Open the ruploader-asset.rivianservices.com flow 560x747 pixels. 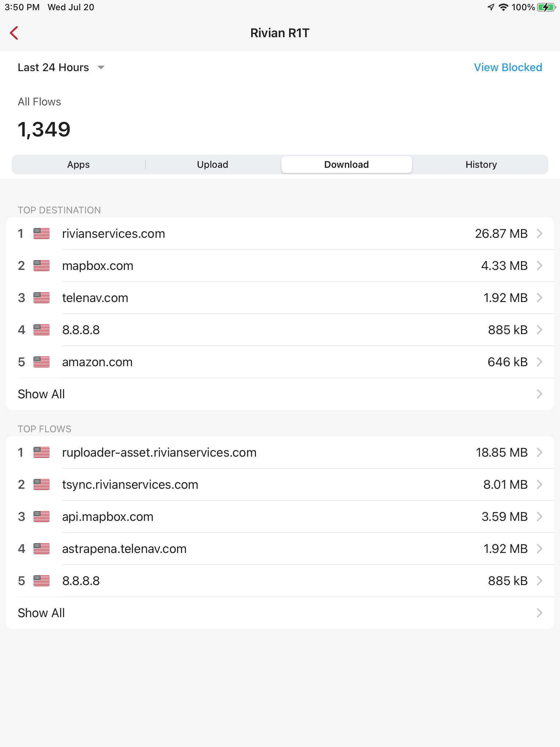[x=280, y=452]
